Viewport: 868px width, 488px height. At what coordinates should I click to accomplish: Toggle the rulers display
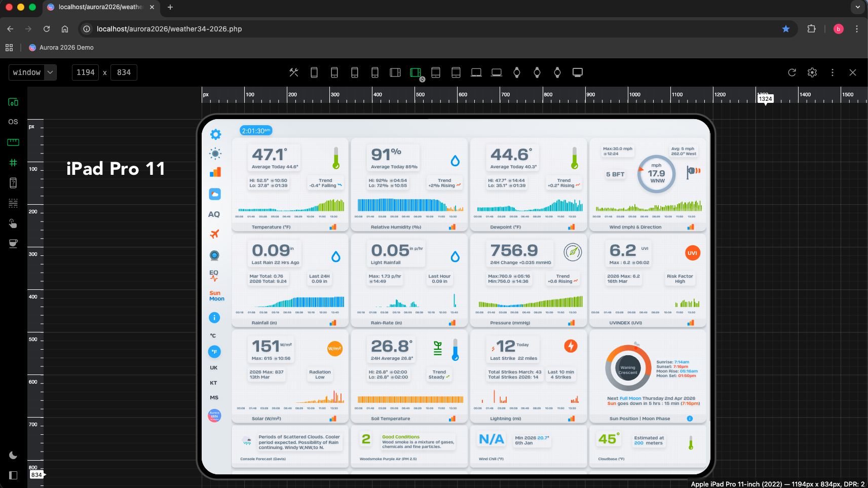click(x=13, y=142)
